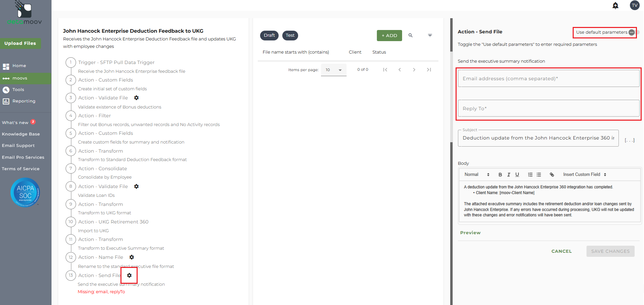Select step 4 Action - Filter
The image size is (644, 305).
(95, 116)
